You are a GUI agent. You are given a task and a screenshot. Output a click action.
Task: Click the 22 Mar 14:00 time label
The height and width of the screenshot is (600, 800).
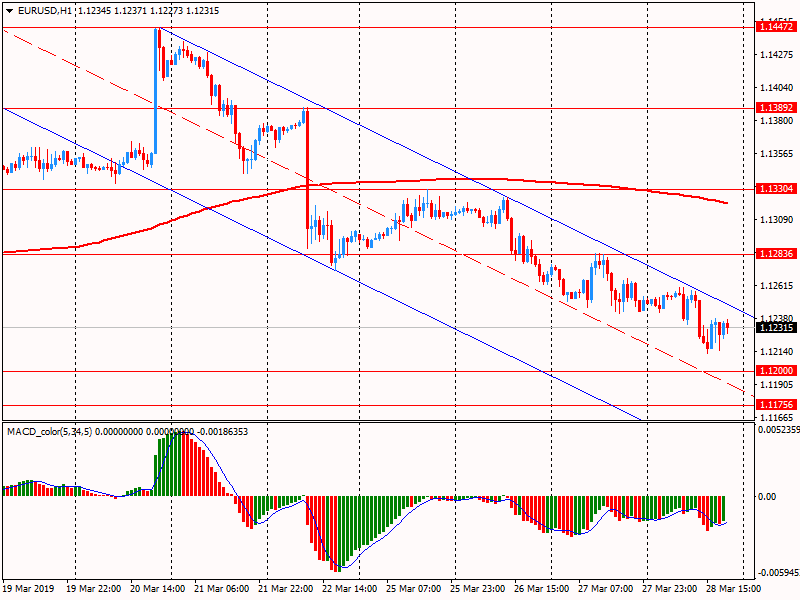click(349, 589)
